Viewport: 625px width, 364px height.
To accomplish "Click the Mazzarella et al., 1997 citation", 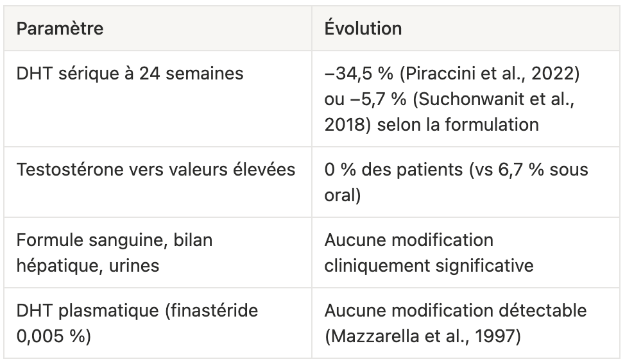I will pos(423,336).
